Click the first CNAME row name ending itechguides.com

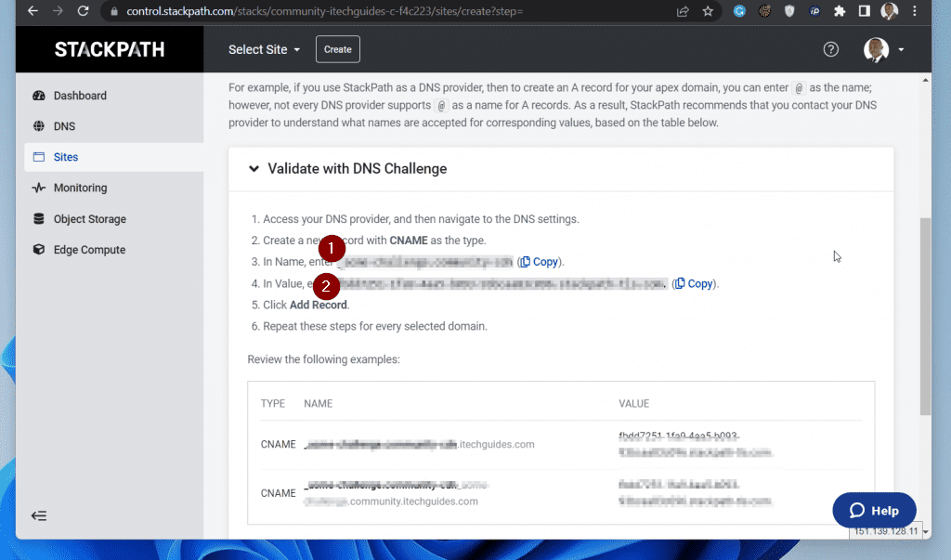pyautogui.click(x=419, y=444)
